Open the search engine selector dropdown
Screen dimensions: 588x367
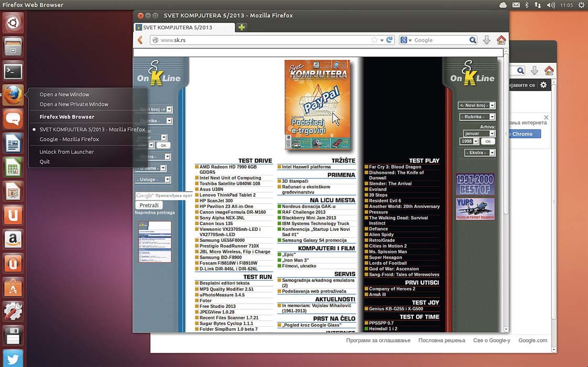point(406,40)
